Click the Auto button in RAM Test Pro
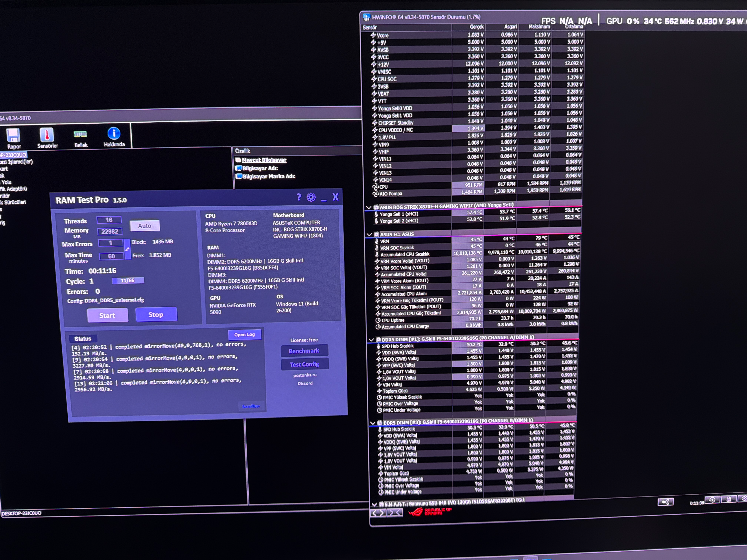This screenshot has width=747, height=560. point(144,226)
